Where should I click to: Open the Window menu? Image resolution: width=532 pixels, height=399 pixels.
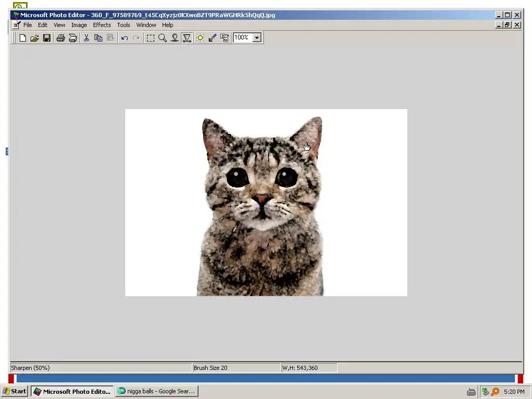point(146,25)
